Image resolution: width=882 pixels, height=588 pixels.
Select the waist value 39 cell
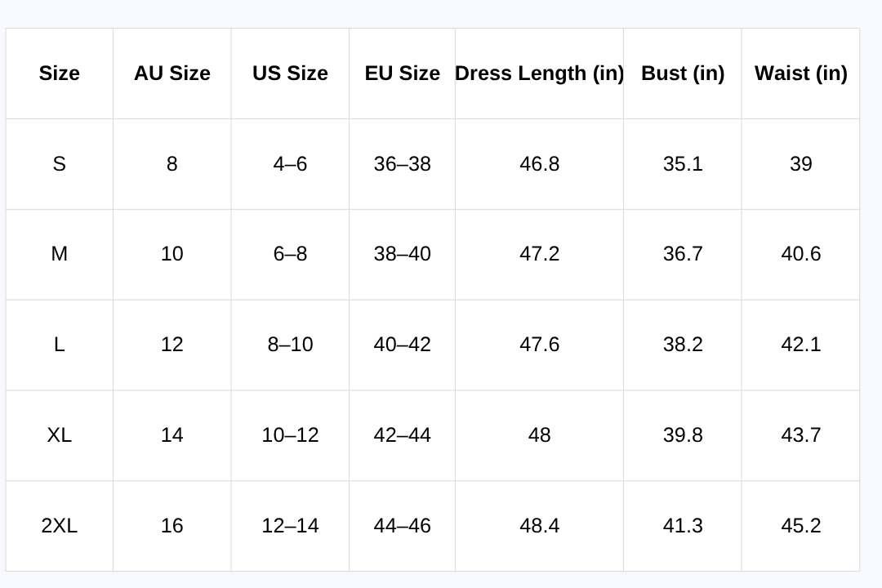[x=801, y=163]
